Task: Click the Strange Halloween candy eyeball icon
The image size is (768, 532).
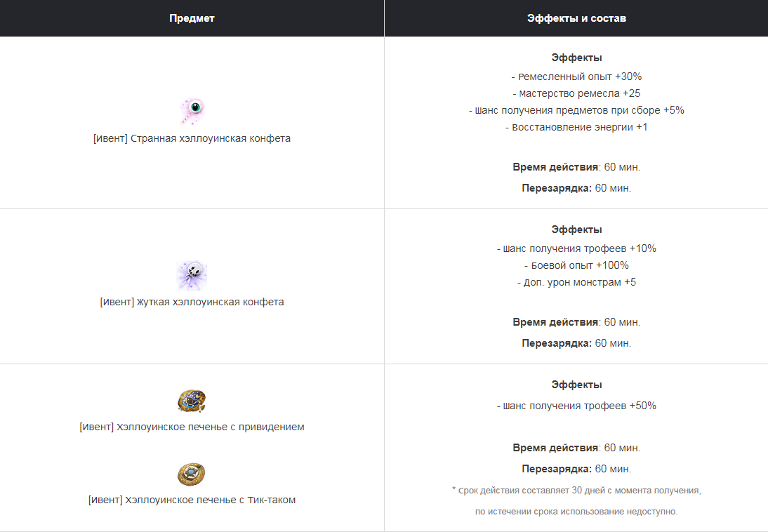Action: click(x=192, y=111)
